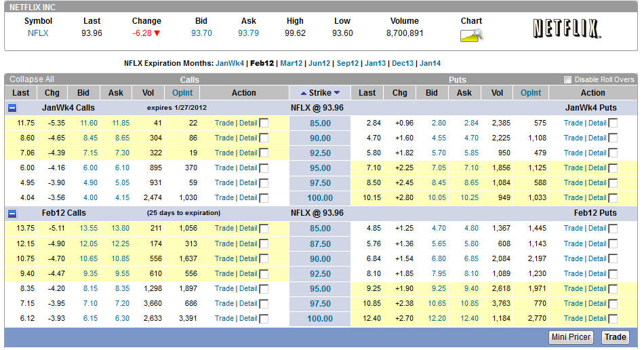Collapse the Feb12 Calls section
Image resolution: width=644 pixels, height=350 pixels.
13,213
